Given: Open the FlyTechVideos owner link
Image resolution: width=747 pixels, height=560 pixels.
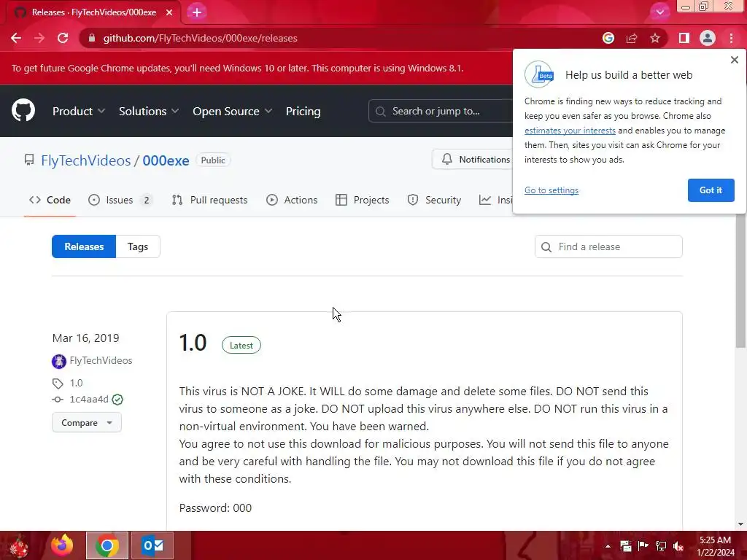Looking at the screenshot, I should [x=86, y=160].
